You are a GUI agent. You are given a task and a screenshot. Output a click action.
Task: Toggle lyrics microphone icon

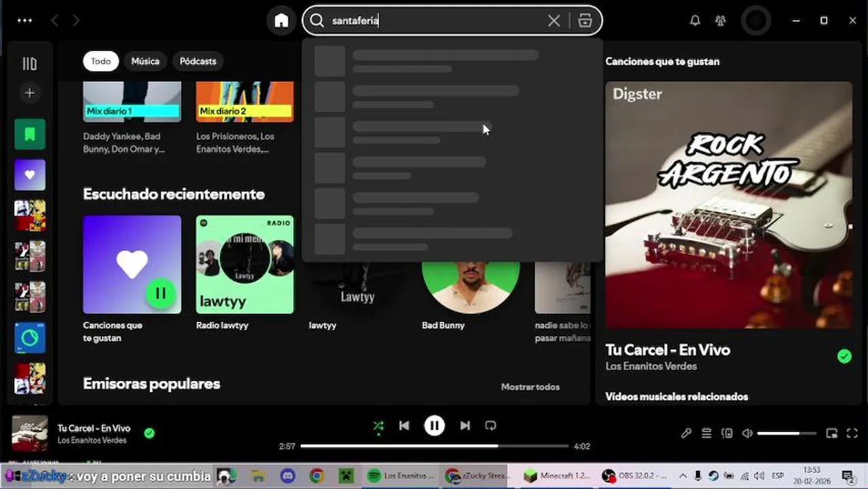point(686,433)
